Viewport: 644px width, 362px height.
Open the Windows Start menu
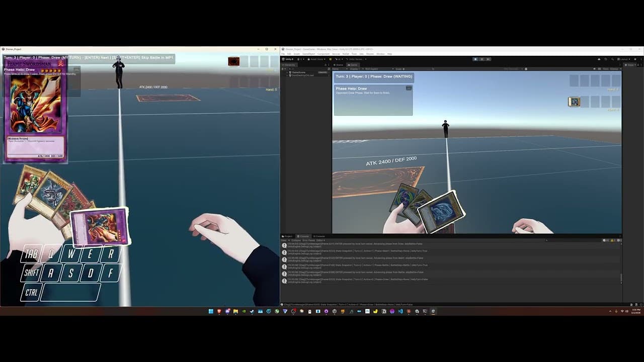(x=211, y=311)
